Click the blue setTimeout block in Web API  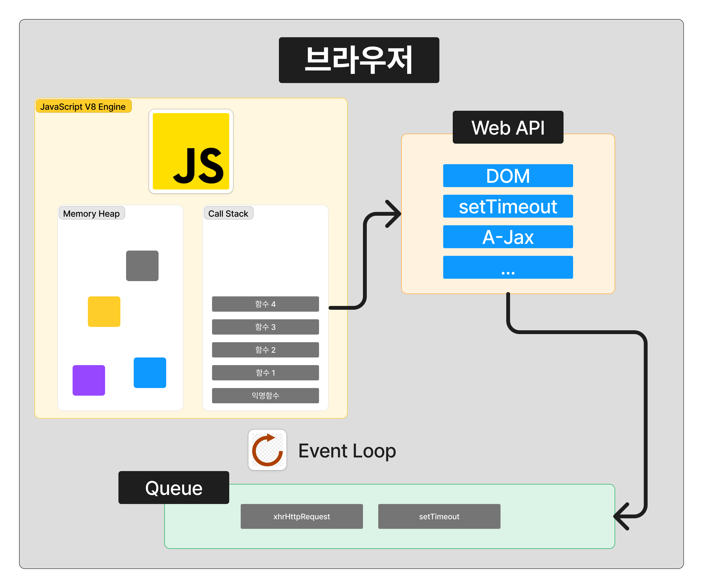coord(508,206)
